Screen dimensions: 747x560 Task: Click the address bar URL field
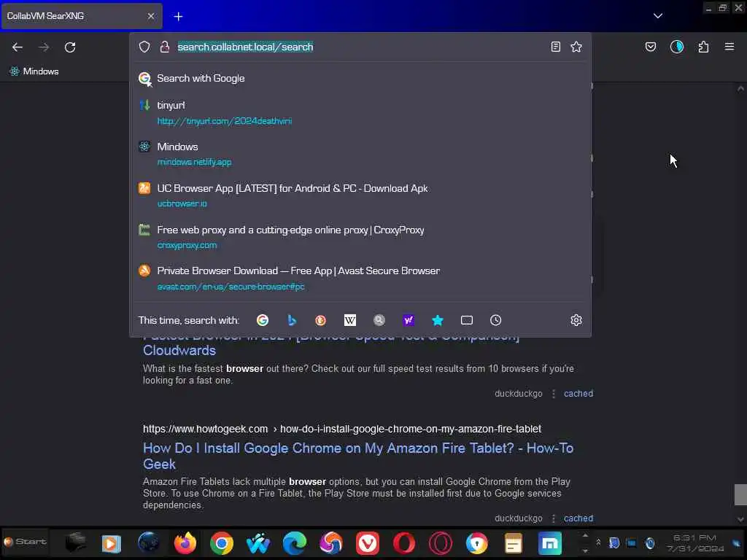tap(360, 47)
